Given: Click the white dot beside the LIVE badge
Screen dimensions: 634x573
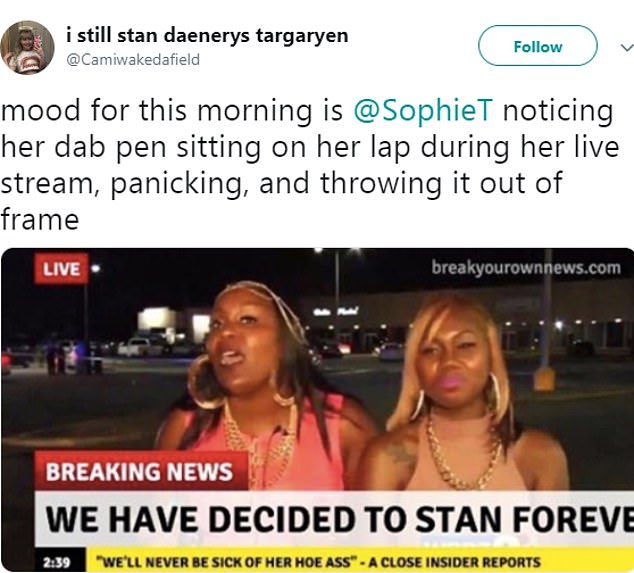Looking at the screenshot, I should click(x=95, y=268).
